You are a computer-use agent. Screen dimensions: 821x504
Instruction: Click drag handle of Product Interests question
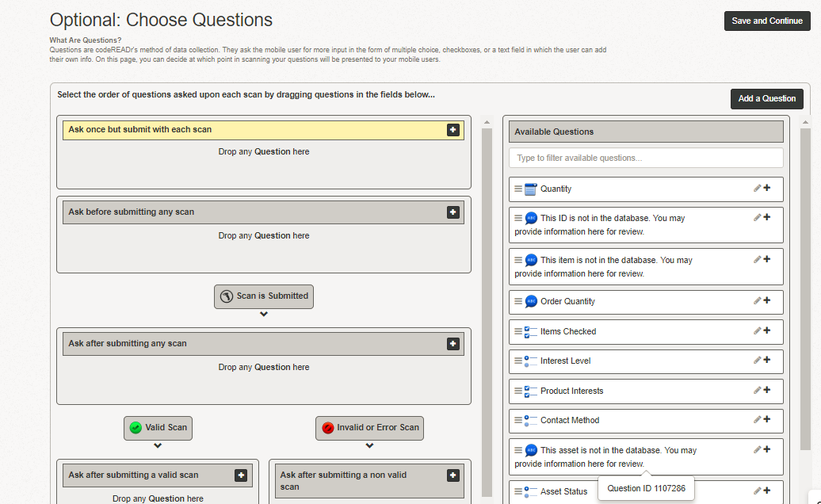pyautogui.click(x=517, y=391)
